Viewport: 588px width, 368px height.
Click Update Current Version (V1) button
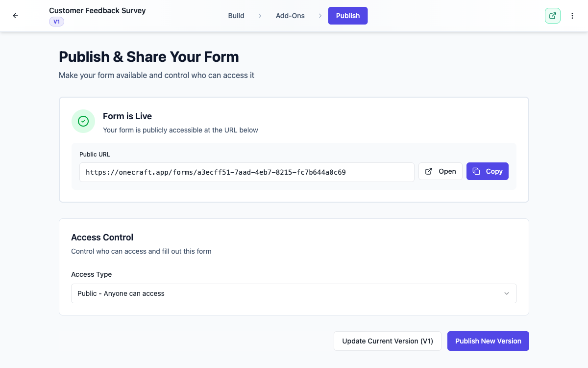[388, 341]
